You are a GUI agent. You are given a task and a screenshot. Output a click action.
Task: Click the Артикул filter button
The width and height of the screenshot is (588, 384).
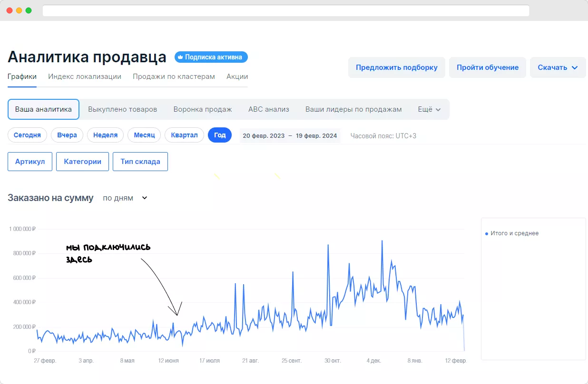click(30, 162)
